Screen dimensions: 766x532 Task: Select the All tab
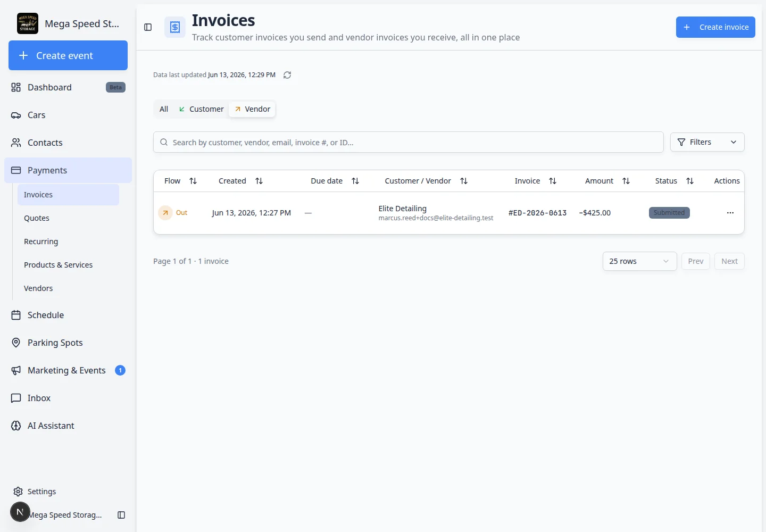(x=164, y=109)
